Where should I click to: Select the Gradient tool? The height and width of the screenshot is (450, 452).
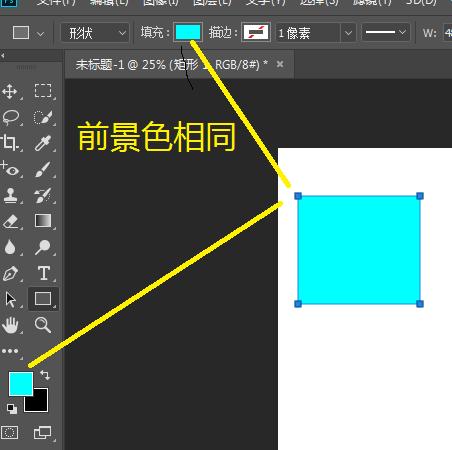tap(43, 221)
